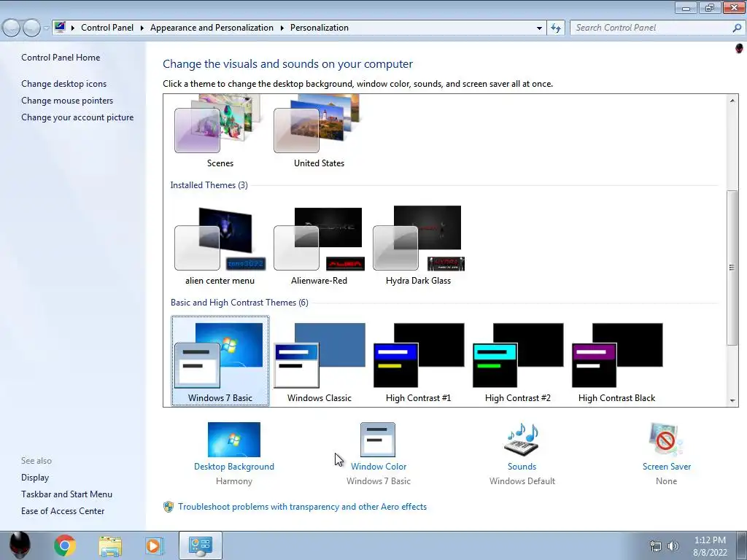Open the Screen Saver settings icon
The image size is (747, 560).
point(666,440)
